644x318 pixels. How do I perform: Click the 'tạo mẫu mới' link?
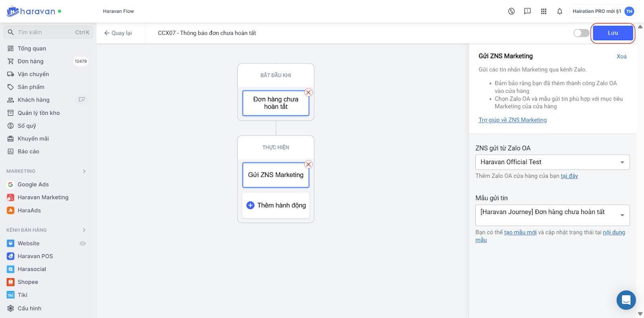(x=520, y=232)
